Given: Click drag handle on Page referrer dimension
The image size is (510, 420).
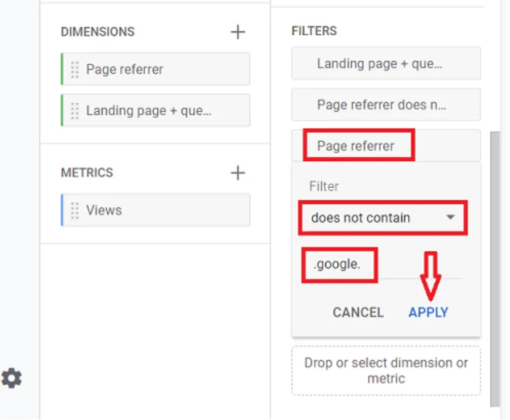Looking at the screenshot, I should click(x=75, y=70).
